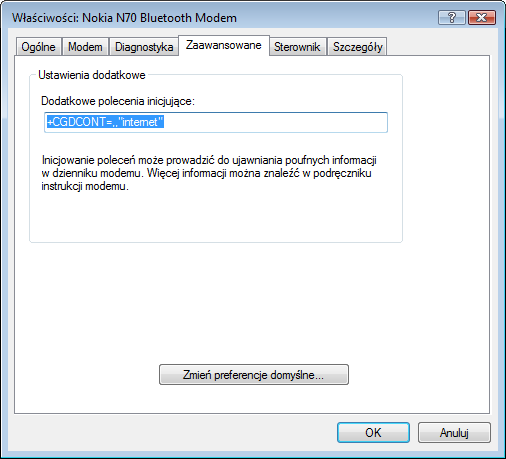The width and height of the screenshot is (506, 459).
Task: Open Zmień preferencje domyślne dialog
Action: click(254, 375)
